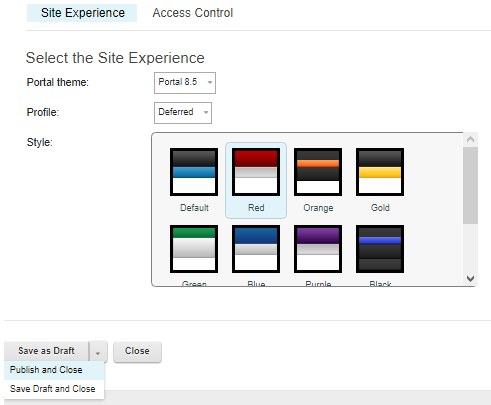
Task: Click the style list scroll up arrow
Action: point(470,139)
